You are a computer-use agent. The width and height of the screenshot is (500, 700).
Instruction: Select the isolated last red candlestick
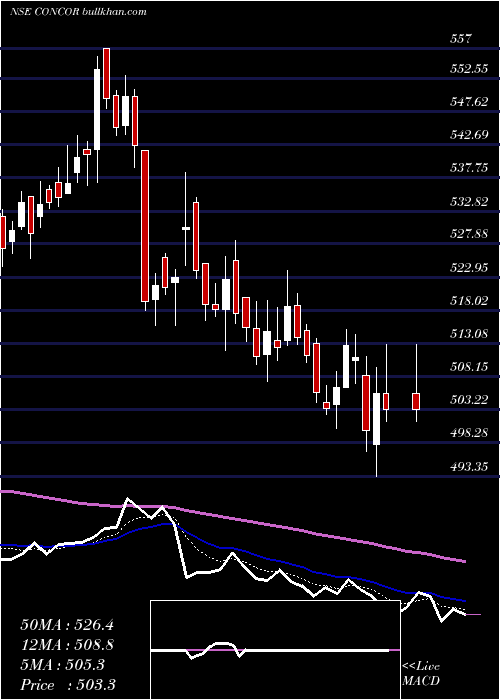pos(416,401)
